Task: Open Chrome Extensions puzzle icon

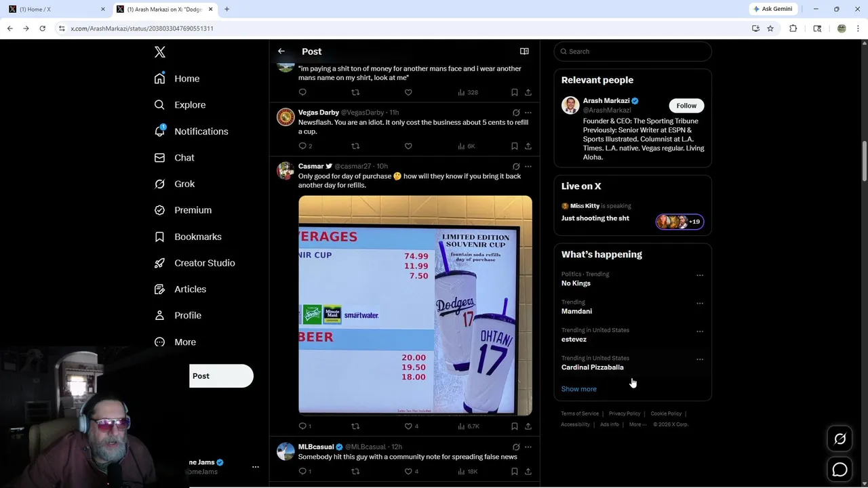Action: pyautogui.click(x=793, y=28)
